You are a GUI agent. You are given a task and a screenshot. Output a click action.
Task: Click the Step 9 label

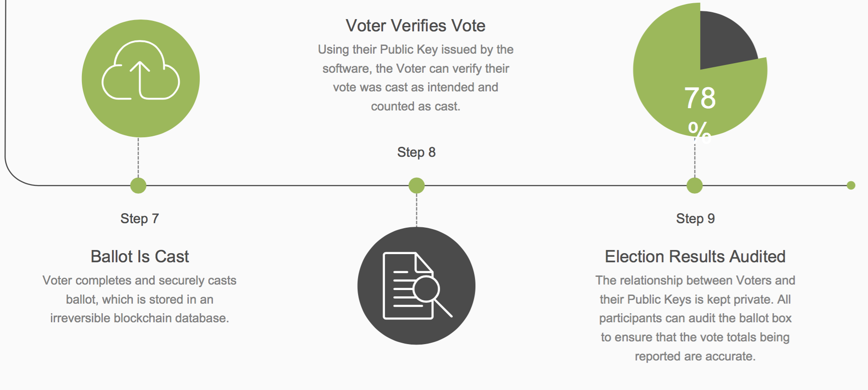click(695, 219)
